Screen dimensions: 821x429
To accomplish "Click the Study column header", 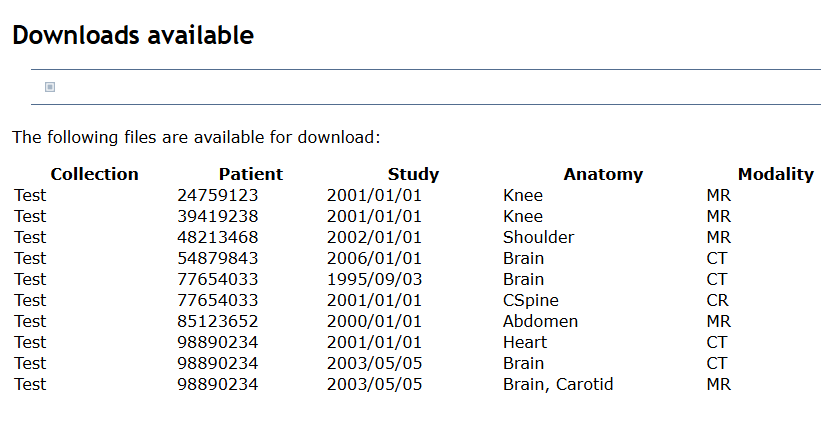I will point(413,174).
